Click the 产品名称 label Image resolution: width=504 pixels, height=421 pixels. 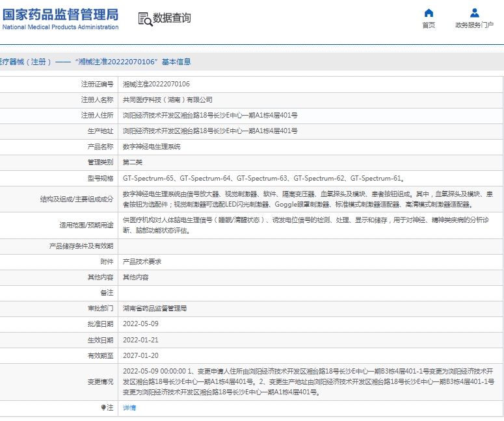100,147
